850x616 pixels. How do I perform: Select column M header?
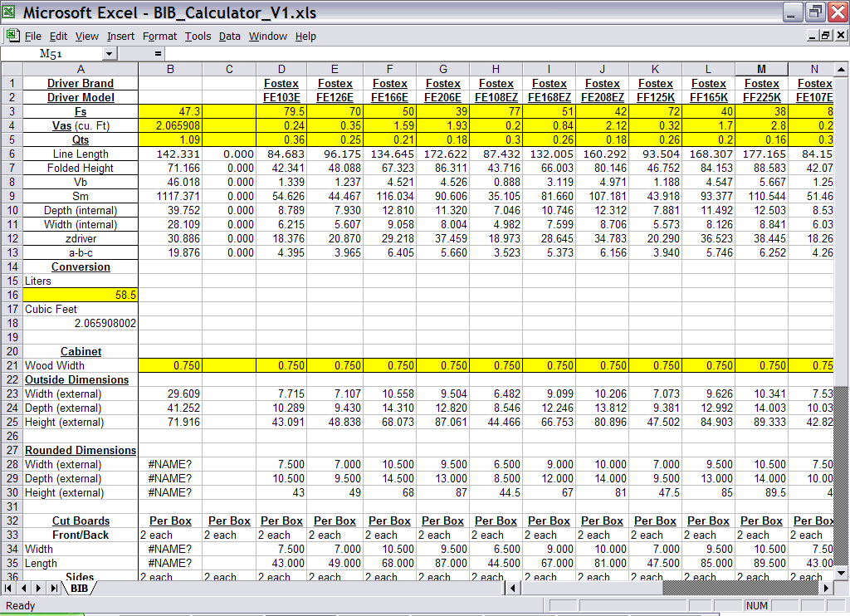pos(762,69)
